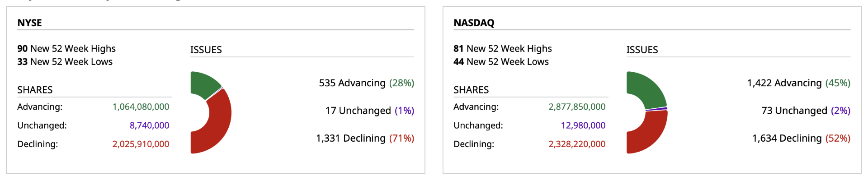Select the NYSE 1,331 Declining (71%) label
Viewport: 868px width, 181px height.
365,138
